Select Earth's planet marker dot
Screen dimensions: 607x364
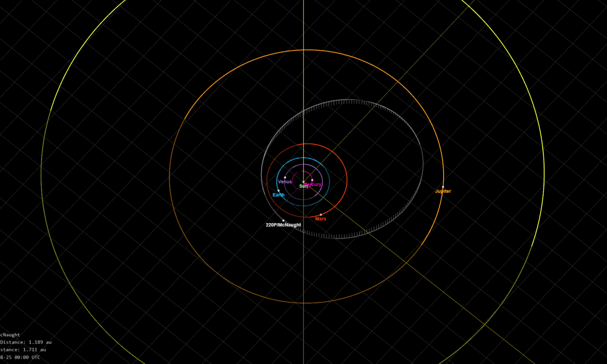click(278, 191)
